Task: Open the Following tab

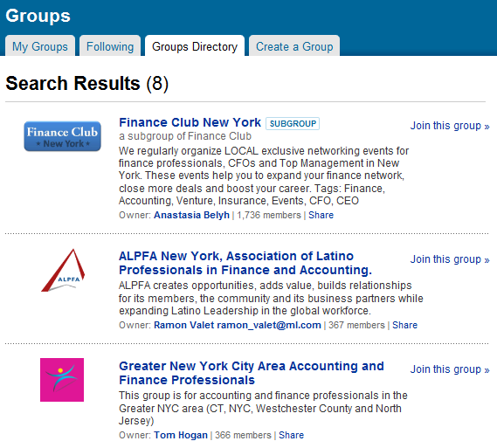Action: click(110, 46)
